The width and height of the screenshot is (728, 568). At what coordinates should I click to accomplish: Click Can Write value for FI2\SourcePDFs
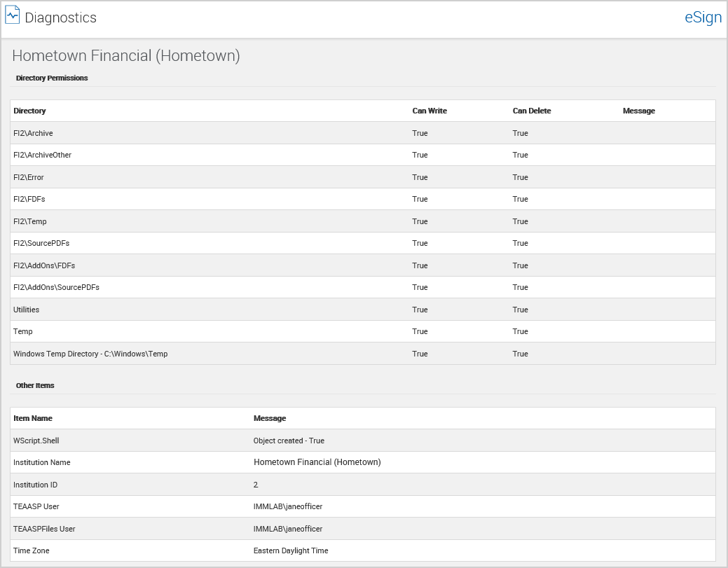[420, 243]
